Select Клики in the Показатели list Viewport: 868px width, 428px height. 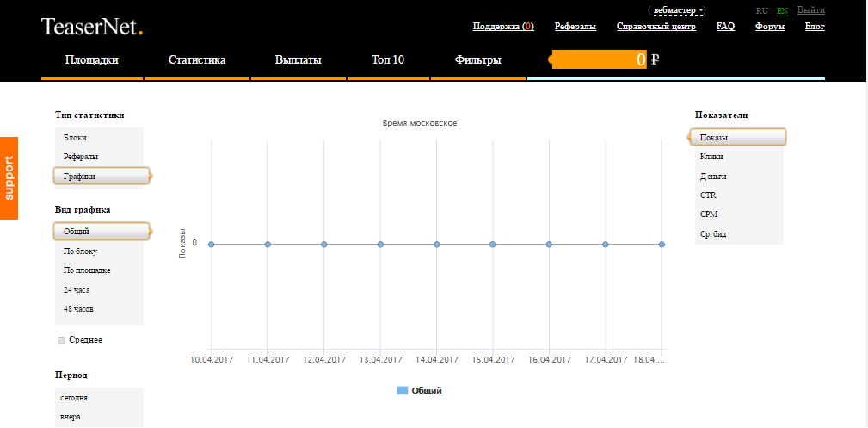pos(711,157)
